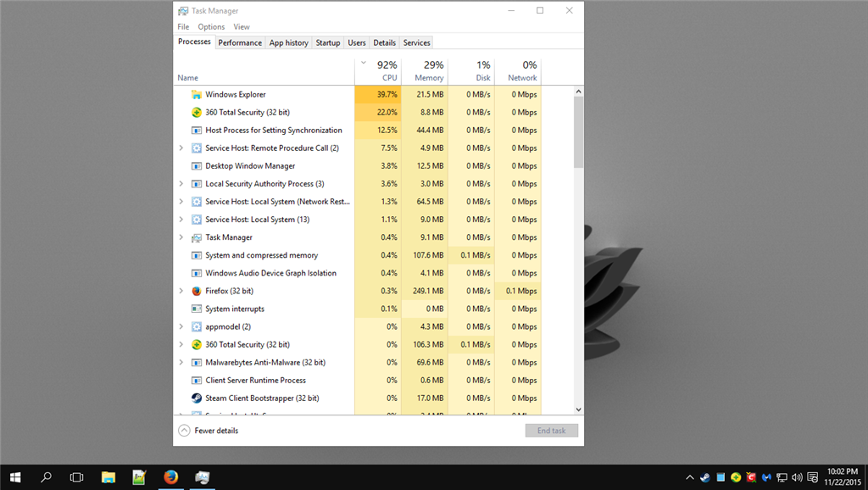Screen dimensions: 868x490
Task: Expand Service Host: Local System (13)
Action: point(181,220)
